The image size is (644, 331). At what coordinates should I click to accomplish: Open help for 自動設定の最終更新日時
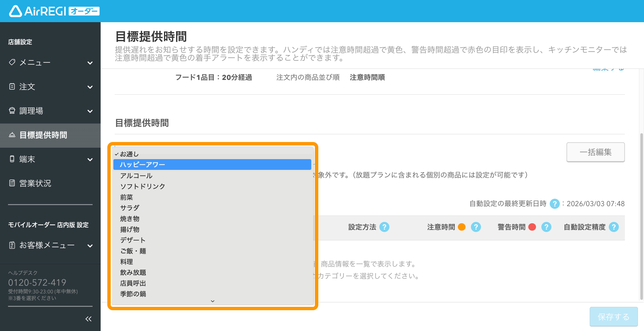tap(555, 204)
